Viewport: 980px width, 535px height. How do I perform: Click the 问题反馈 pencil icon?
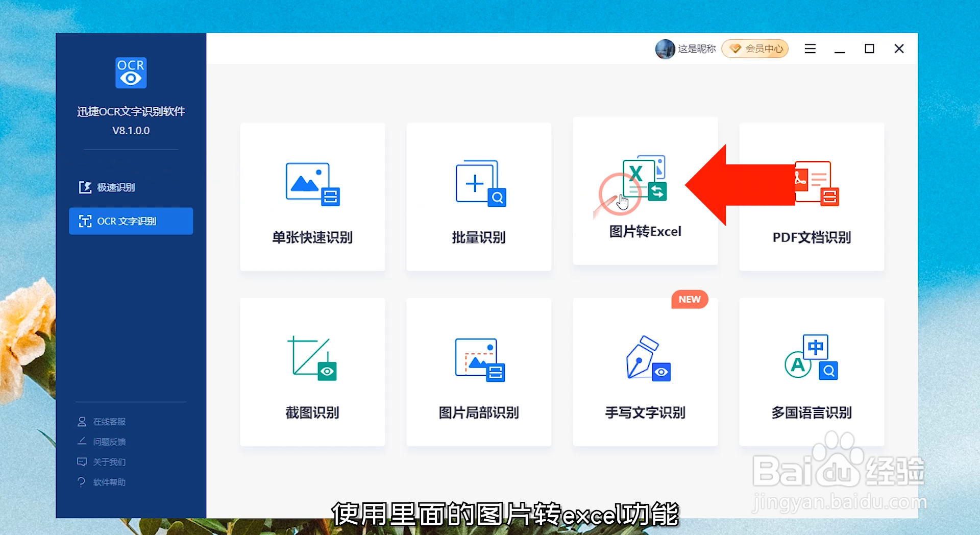(82, 441)
